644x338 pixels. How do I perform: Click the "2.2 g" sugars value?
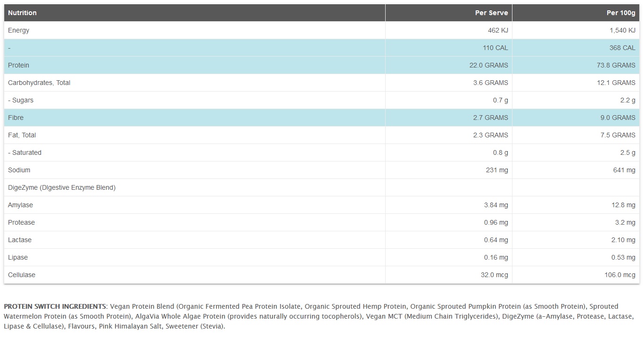point(628,100)
